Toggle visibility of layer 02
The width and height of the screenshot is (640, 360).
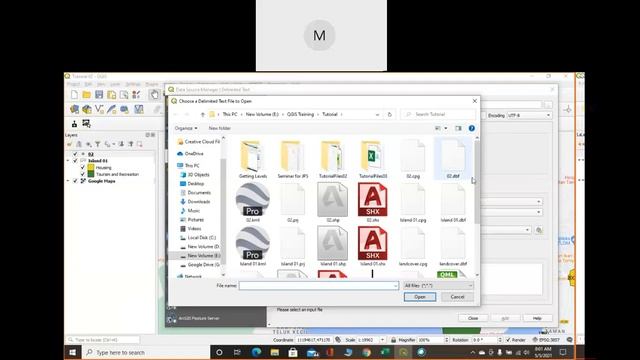pos(75,154)
